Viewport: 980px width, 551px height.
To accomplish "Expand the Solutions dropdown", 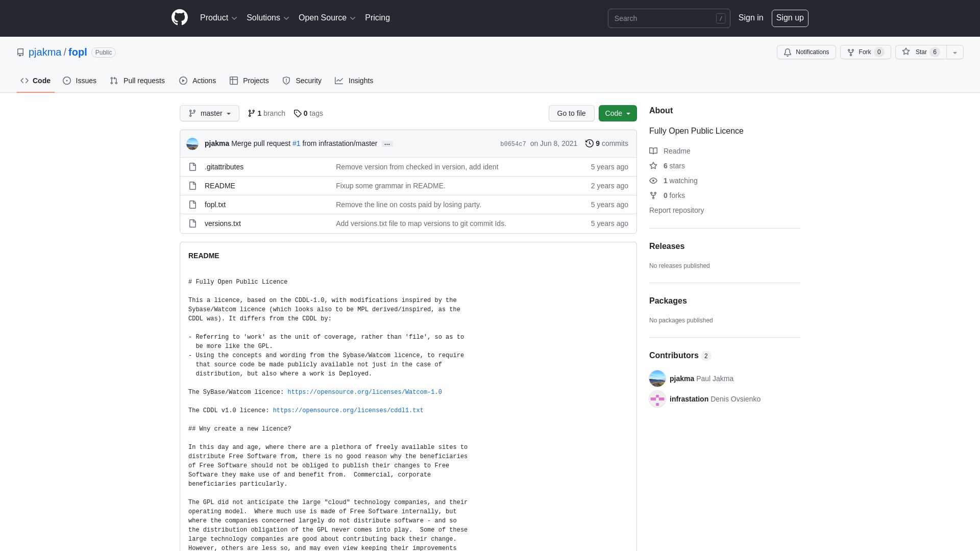I will [x=268, y=18].
